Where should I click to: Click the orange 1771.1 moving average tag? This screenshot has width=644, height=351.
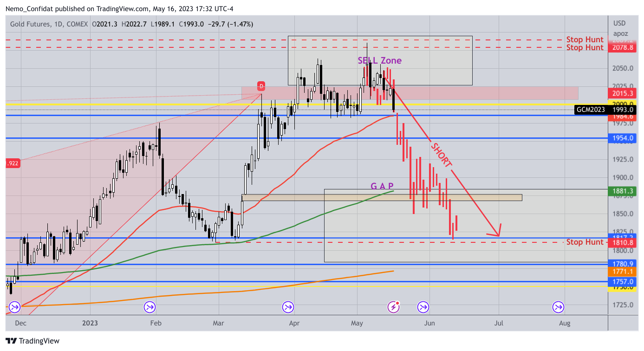622,272
